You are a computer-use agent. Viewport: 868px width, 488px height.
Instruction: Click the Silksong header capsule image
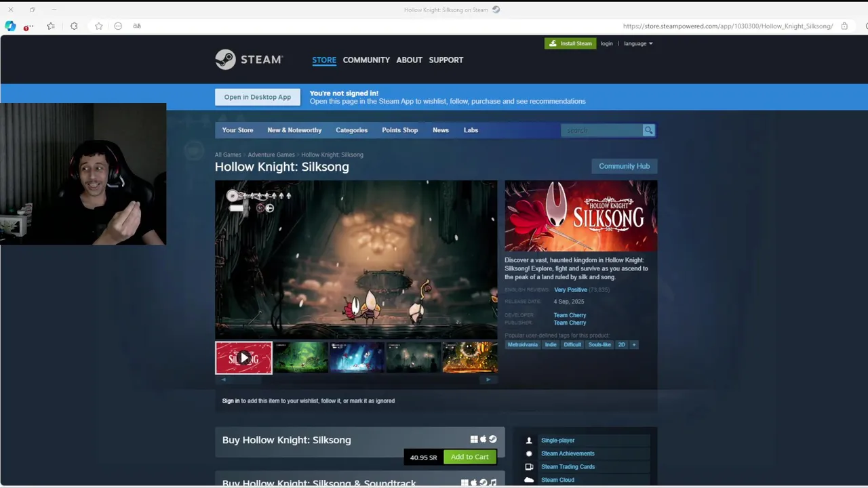pyautogui.click(x=580, y=216)
